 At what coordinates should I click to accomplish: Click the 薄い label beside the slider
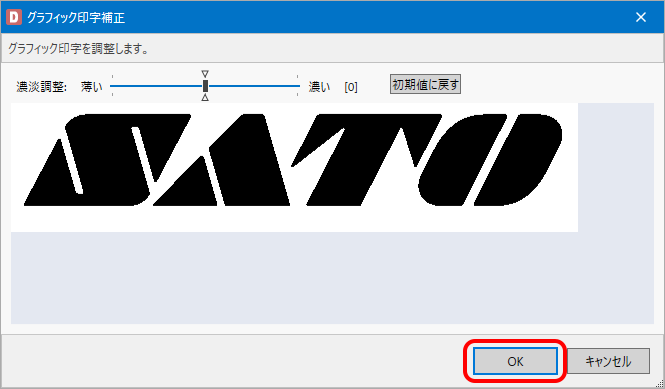tap(92, 87)
